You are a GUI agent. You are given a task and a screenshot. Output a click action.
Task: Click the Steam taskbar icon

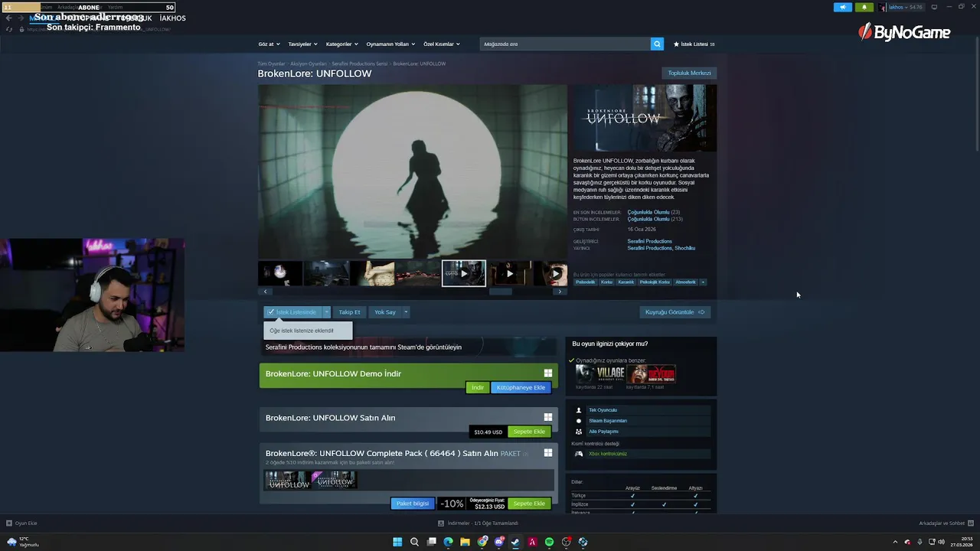pos(515,542)
